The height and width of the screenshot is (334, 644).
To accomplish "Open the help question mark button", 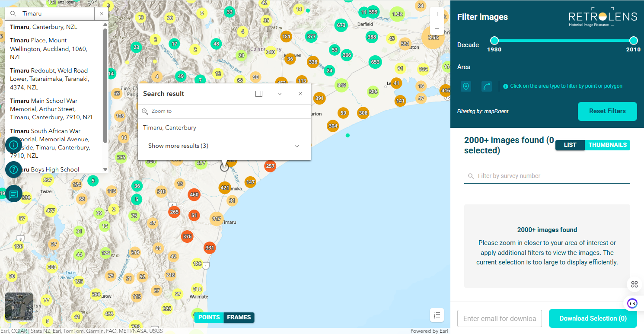I will 13,169.
